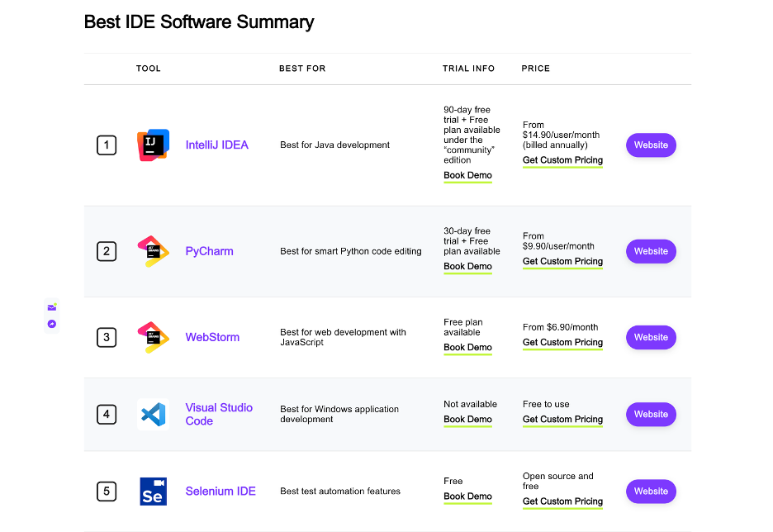Image resolution: width=773 pixels, height=532 pixels.
Task: Click Book Demo for PyCharm
Action: [x=467, y=267]
